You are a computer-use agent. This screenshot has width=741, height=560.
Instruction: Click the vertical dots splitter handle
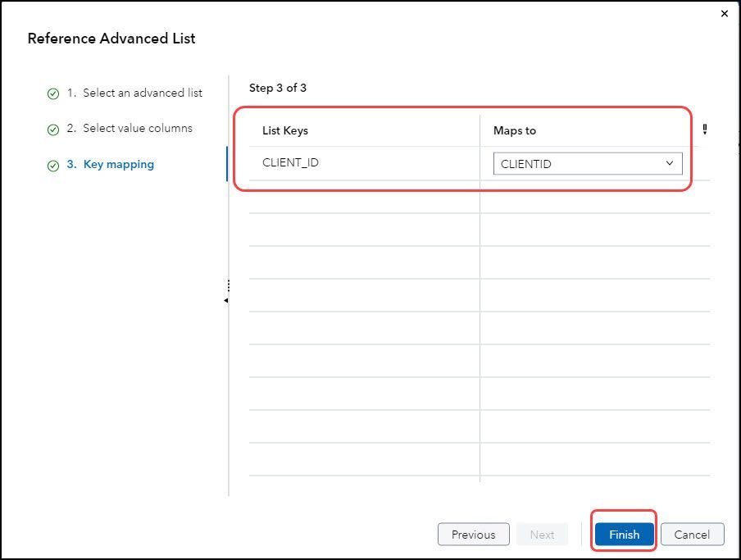pyautogui.click(x=229, y=286)
